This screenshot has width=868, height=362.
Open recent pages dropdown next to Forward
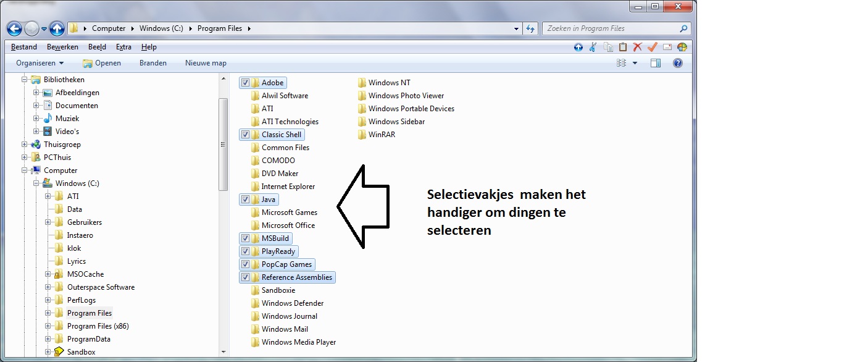click(x=44, y=29)
